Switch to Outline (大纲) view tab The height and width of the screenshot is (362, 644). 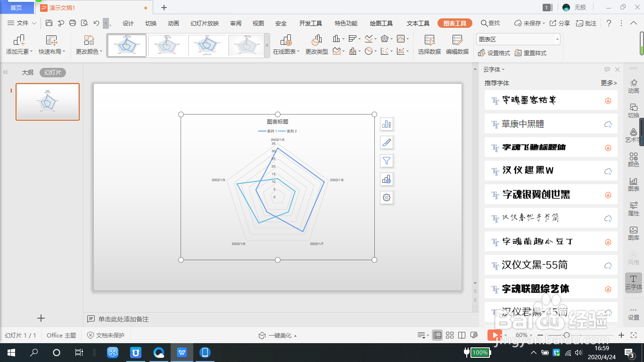tap(28, 73)
